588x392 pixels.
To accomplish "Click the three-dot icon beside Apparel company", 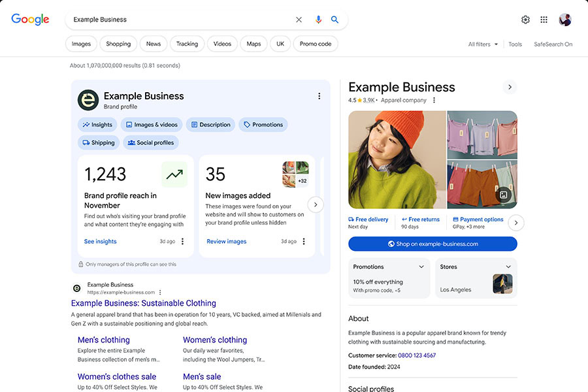I will coord(434,100).
